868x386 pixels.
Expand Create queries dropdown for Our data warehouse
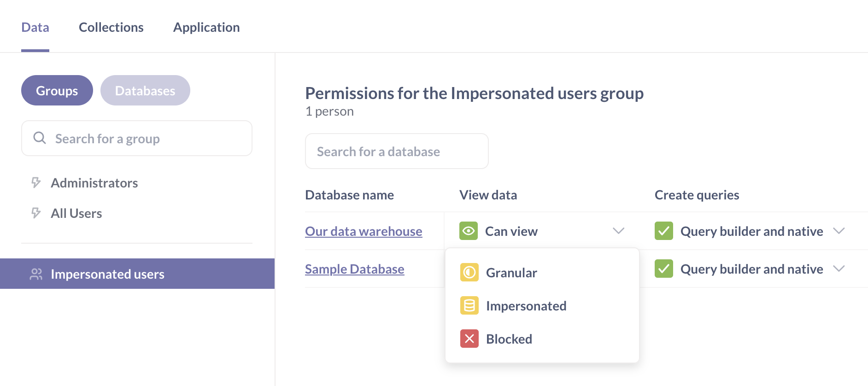(x=839, y=231)
